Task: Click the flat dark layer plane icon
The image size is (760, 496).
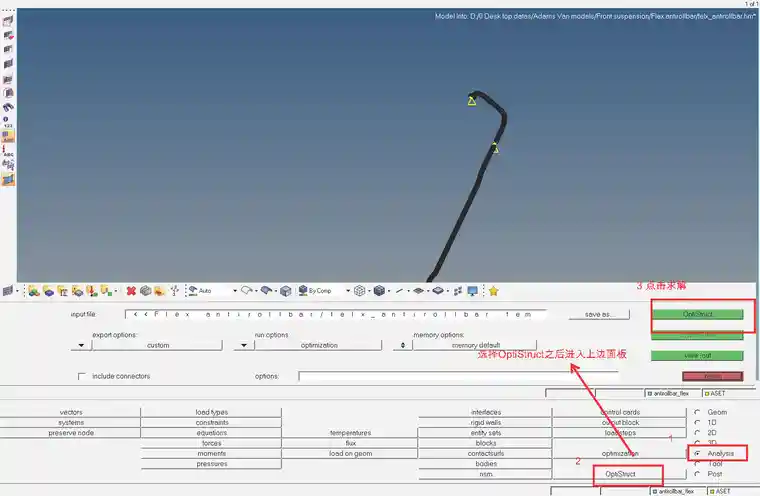Action: click(418, 291)
